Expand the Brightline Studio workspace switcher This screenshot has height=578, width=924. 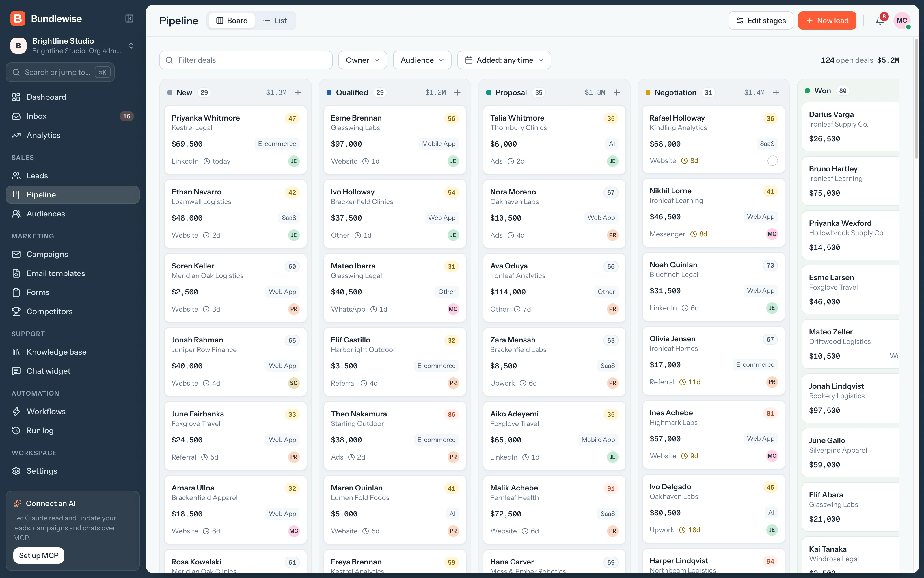click(x=72, y=45)
